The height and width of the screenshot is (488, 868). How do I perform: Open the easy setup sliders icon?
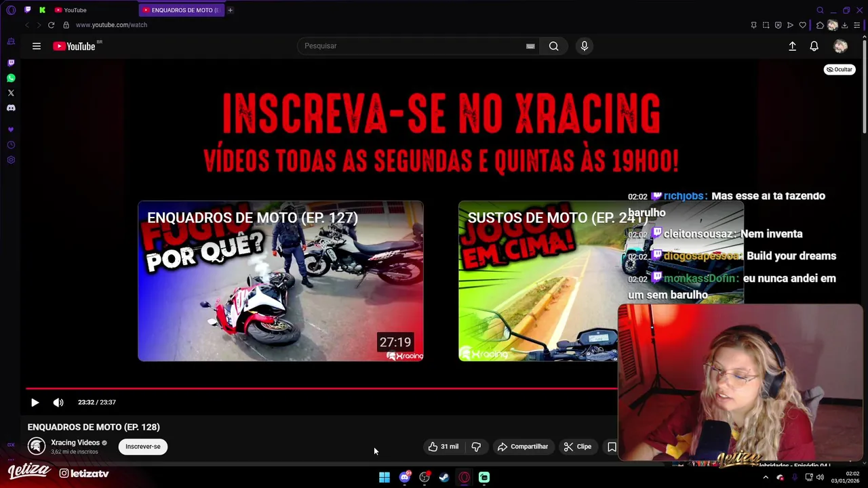coord(856,25)
